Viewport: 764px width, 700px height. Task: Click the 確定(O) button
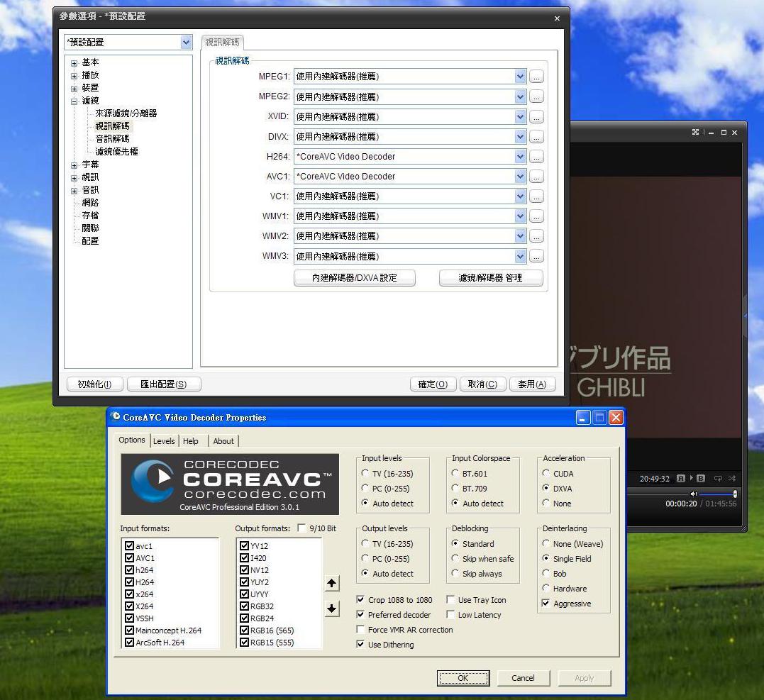pos(433,384)
